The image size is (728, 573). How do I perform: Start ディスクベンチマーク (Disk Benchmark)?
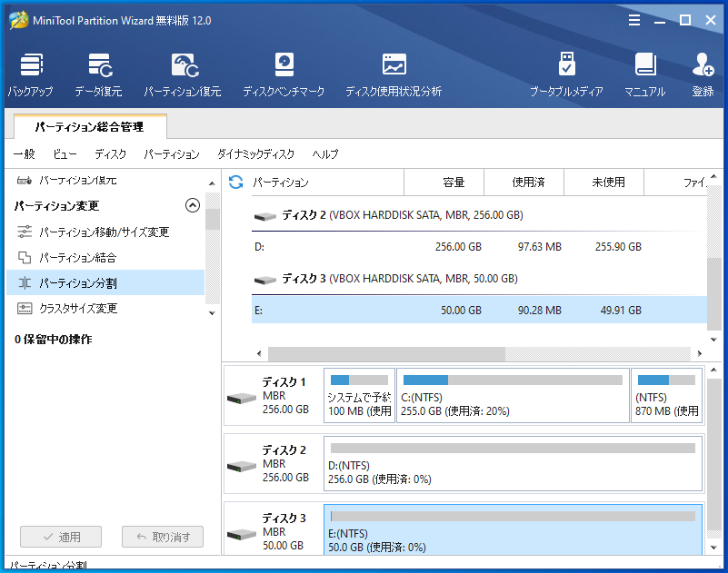[284, 74]
